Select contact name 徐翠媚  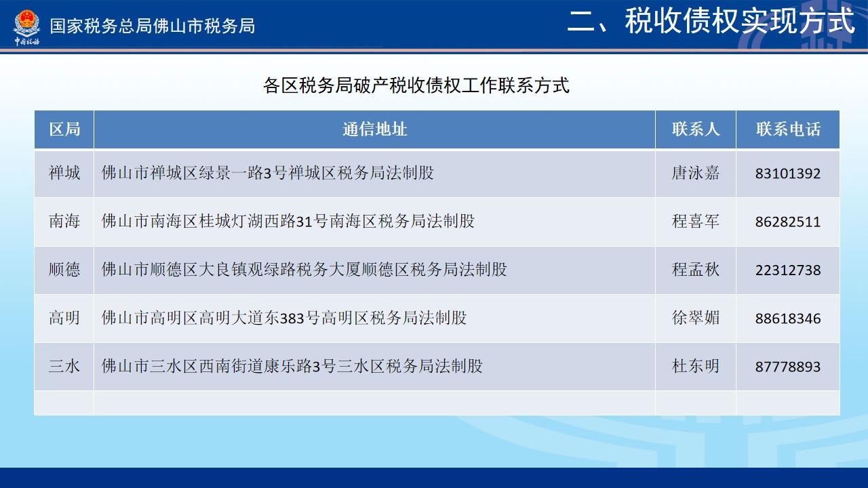[696, 318]
